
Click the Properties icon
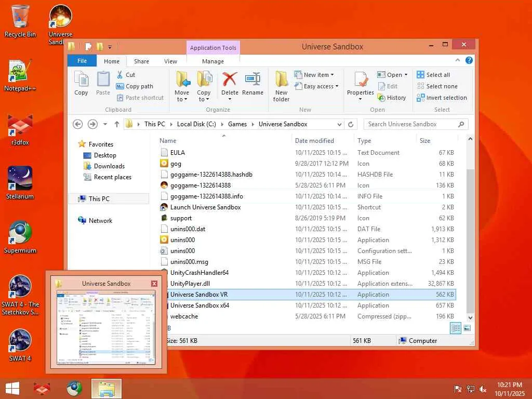coord(361,79)
